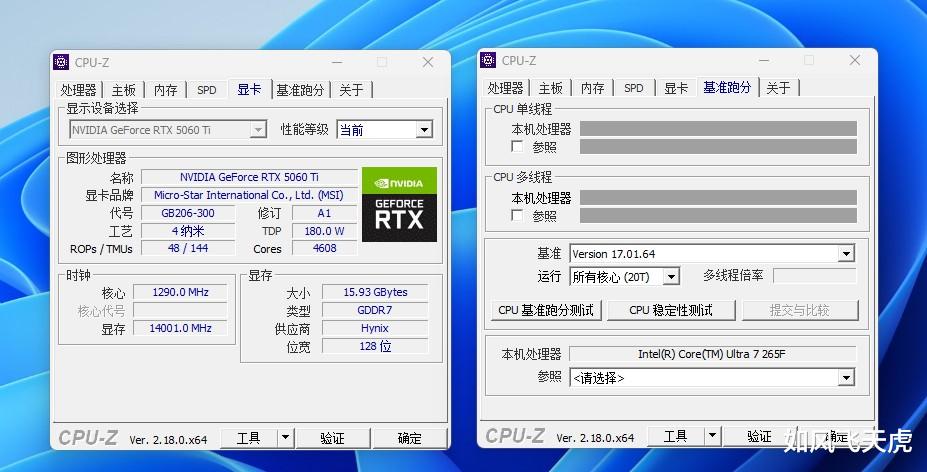Click 验证 button in left window
Screen dimensions: 927x472
coord(332,438)
